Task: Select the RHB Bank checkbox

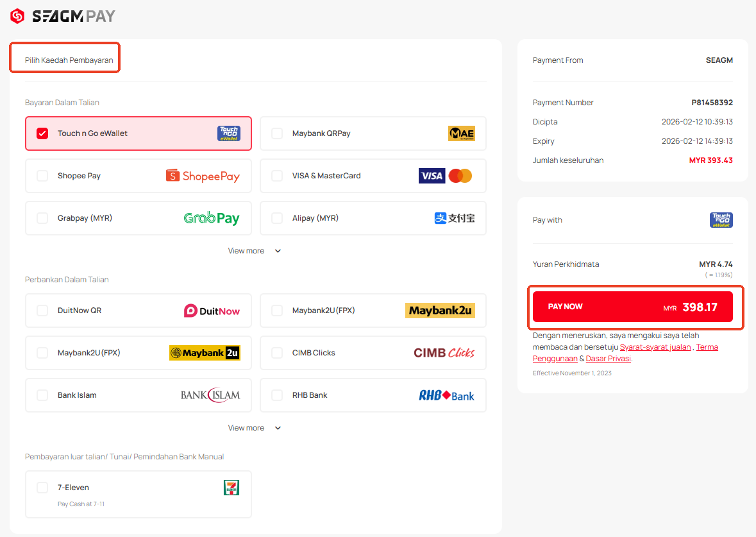Action: [277, 395]
